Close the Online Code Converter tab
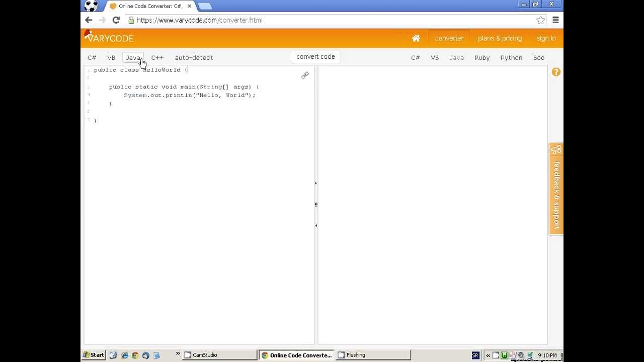This screenshot has width=644, height=362. coord(188,6)
